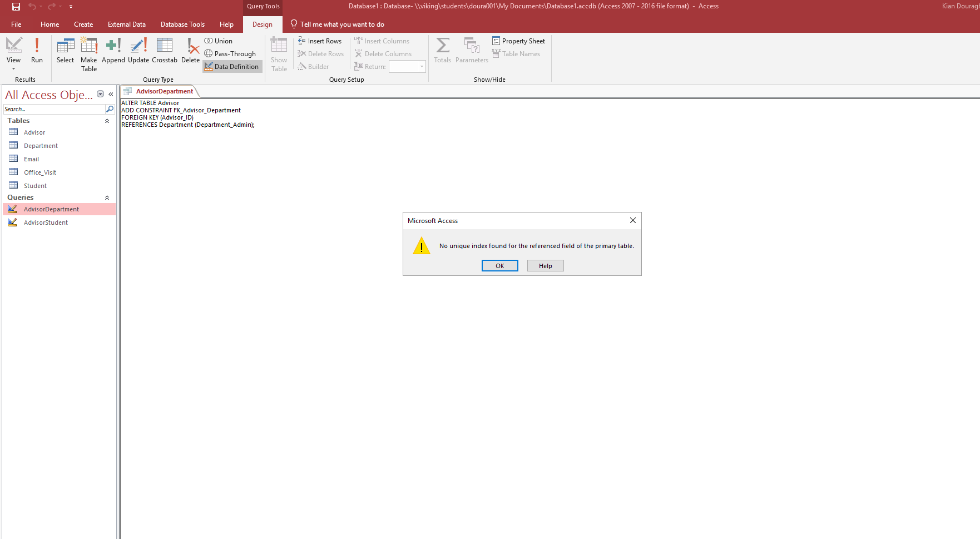Open the Customize Quick Access Toolbar arrow
This screenshot has height=539, width=980.
71,7
